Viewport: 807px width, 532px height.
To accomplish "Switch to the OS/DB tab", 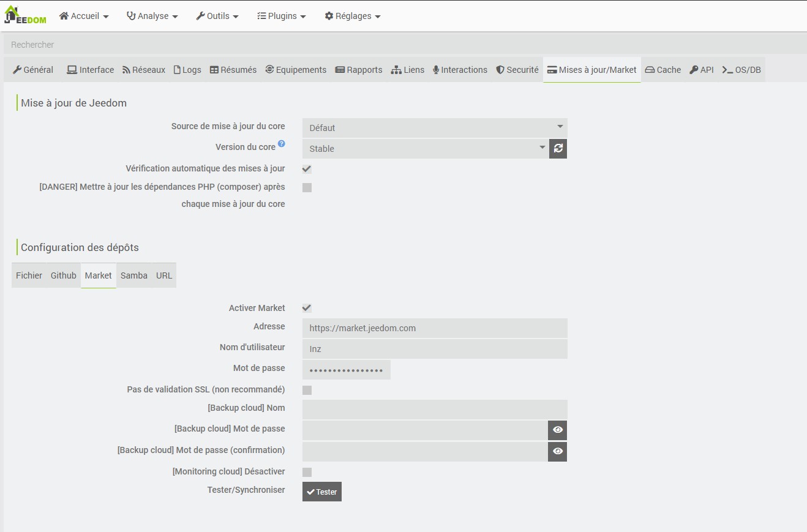I will (741, 70).
